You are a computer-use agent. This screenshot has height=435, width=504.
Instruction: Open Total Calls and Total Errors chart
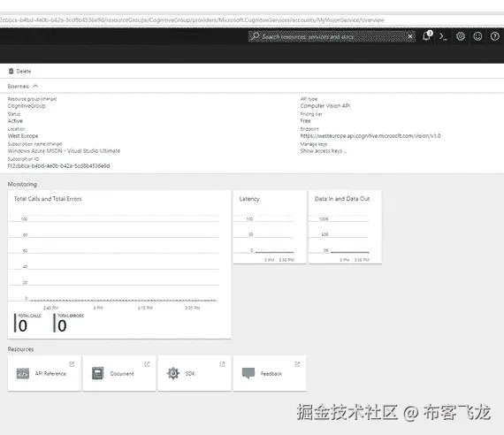pyautogui.click(x=119, y=264)
